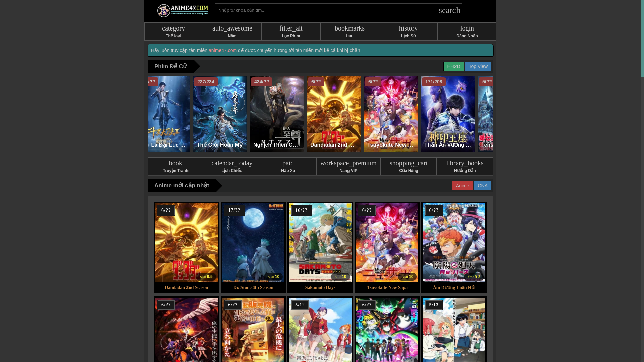Open the Lọc Phim filter menu
This screenshot has height=362, width=644.
point(291,32)
